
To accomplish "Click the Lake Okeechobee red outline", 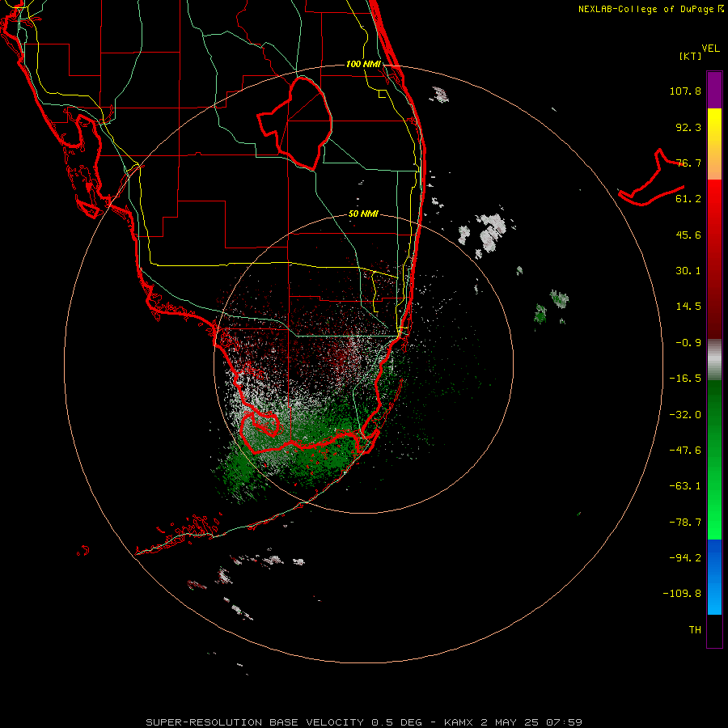I will point(295,123).
